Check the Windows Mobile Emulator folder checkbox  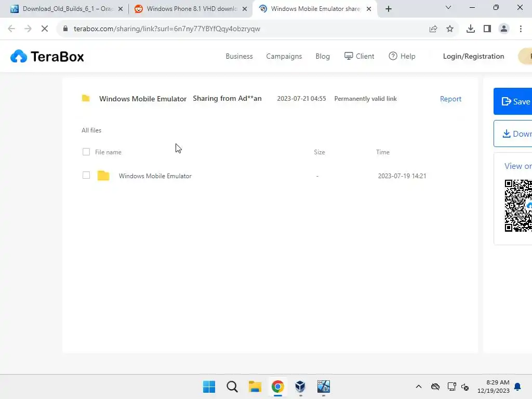pos(86,175)
